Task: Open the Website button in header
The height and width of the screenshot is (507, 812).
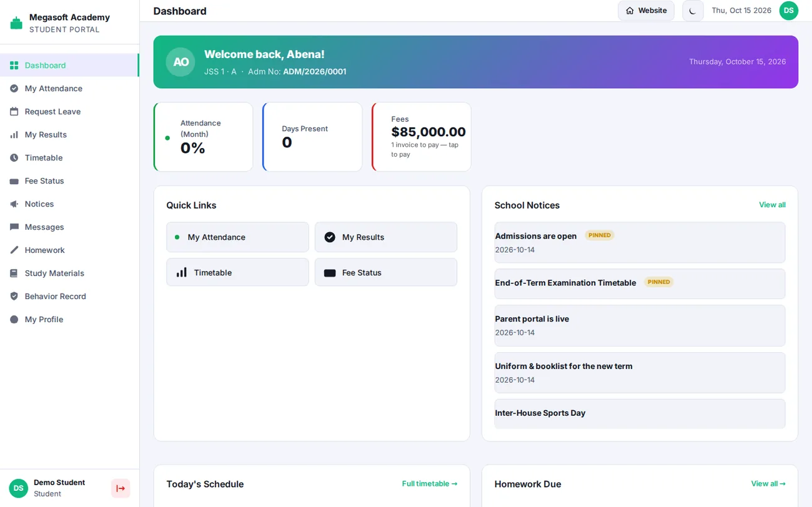Action: (646, 11)
